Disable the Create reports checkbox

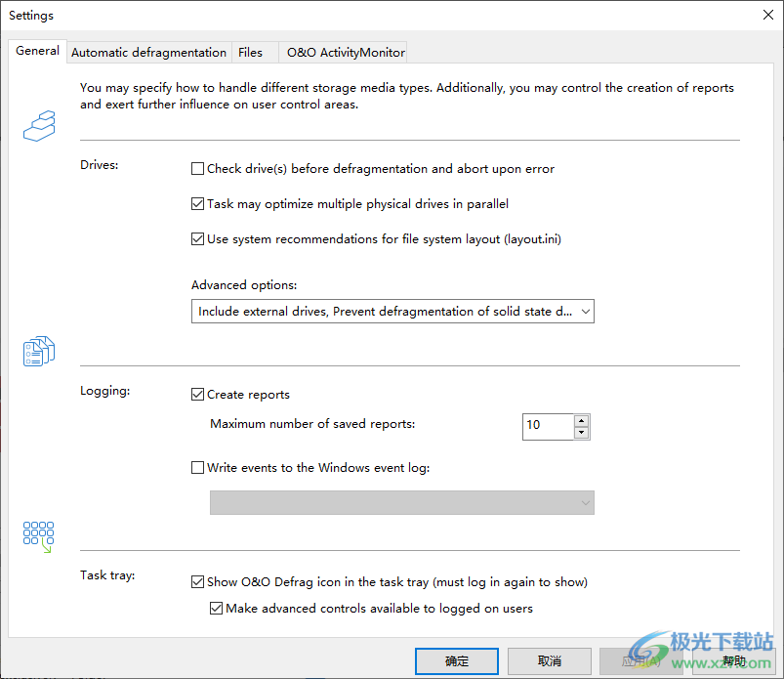pyautogui.click(x=198, y=395)
